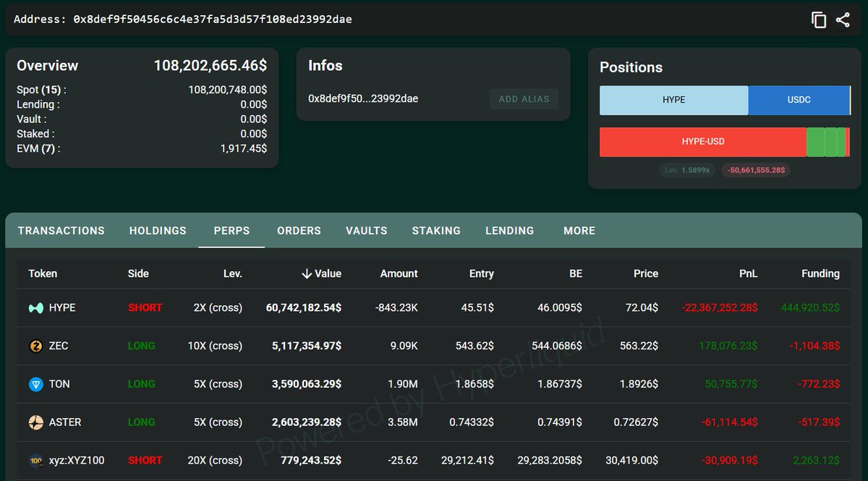868x481 pixels.
Task: Click the 2X (cross) HYPE leverage
Action: click(218, 308)
